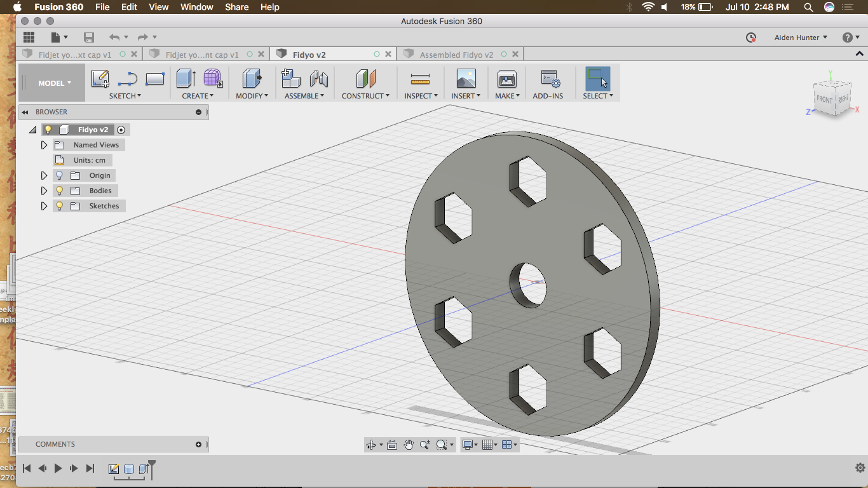Click the Create Form icon in toolbar
Viewport: 868px width, 488px height.
(x=213, y=79)
